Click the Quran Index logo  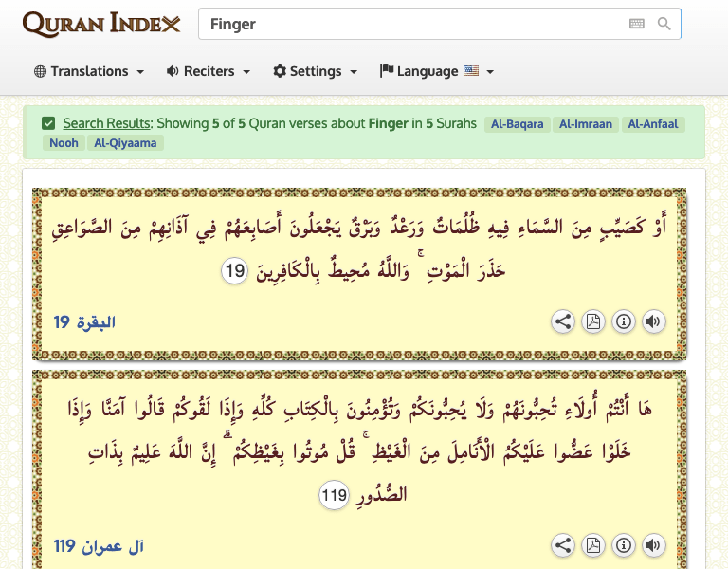point(100,24)
